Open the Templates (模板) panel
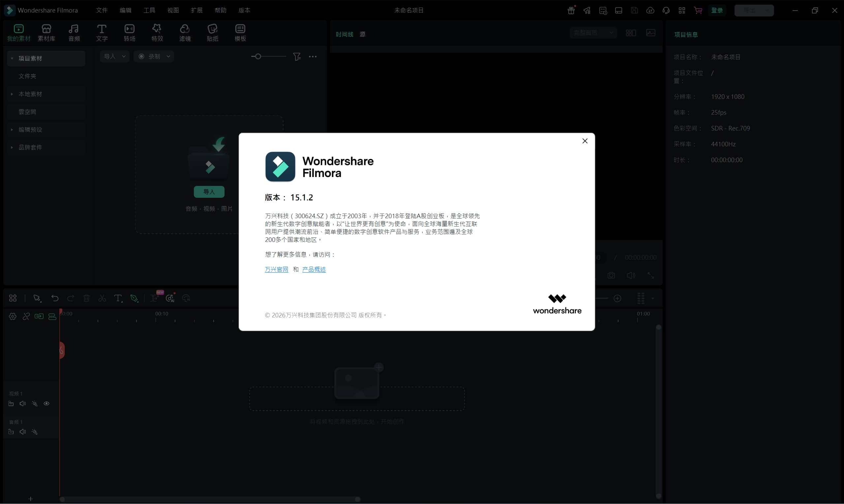 coord(240,33)
